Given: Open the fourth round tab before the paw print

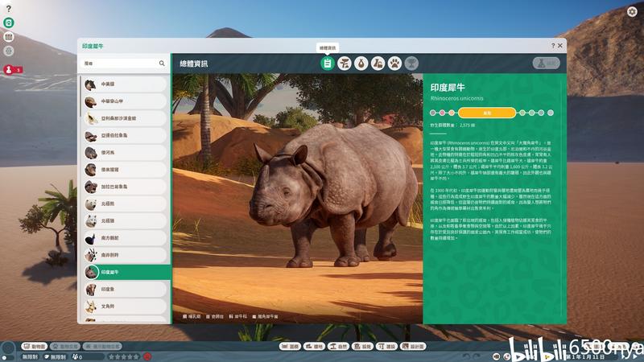Looking at the screenshot, I should tap(378, 64).
